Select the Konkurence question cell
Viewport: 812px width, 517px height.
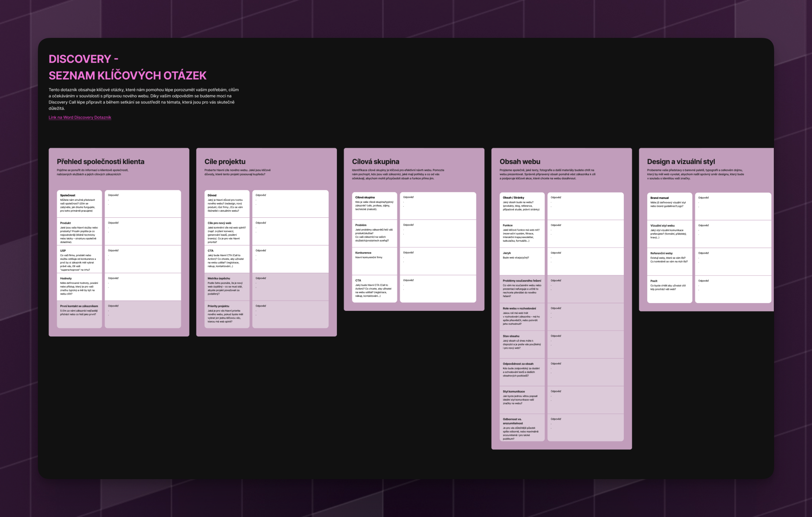click(374, 261)
